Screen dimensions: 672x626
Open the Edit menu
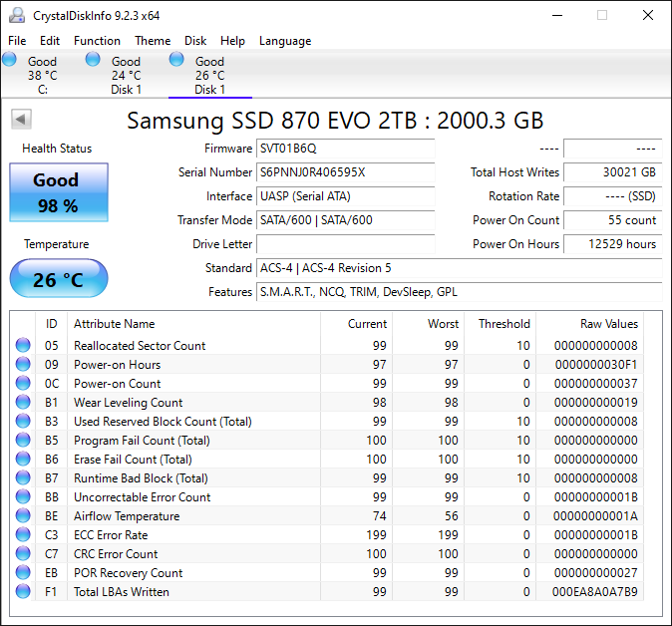tap(50, 41)
